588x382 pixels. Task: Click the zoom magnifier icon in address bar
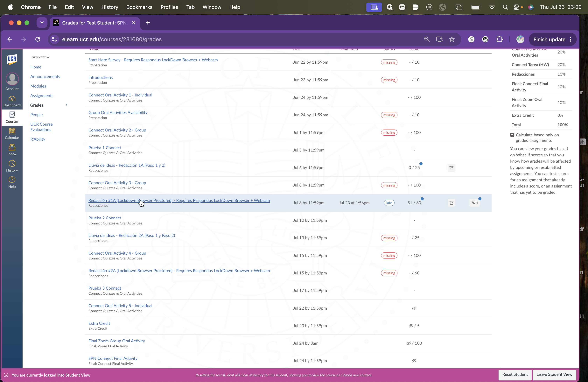(427, 39)
